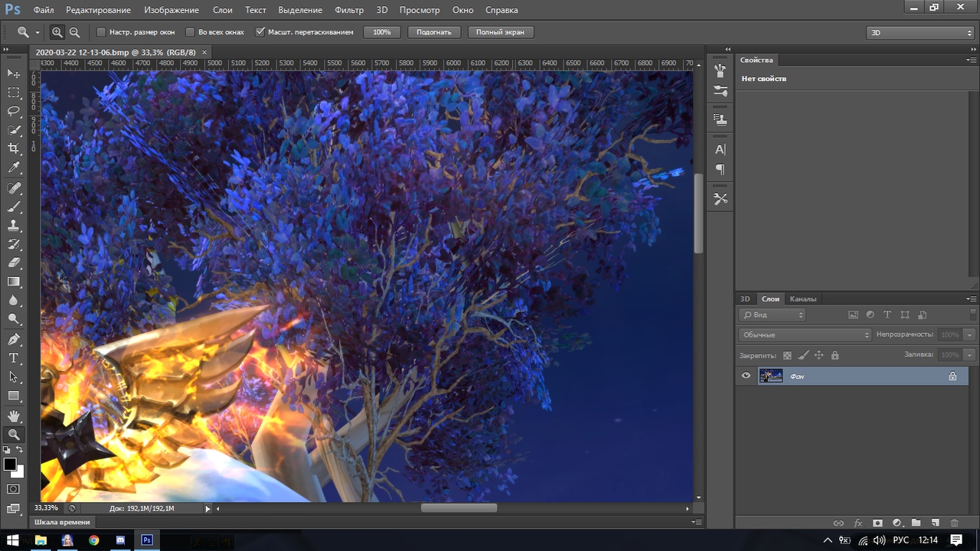Select the Lasso tool
This screenshot has width=980, height=551.
pyautogui.click(x=14, y=111)
